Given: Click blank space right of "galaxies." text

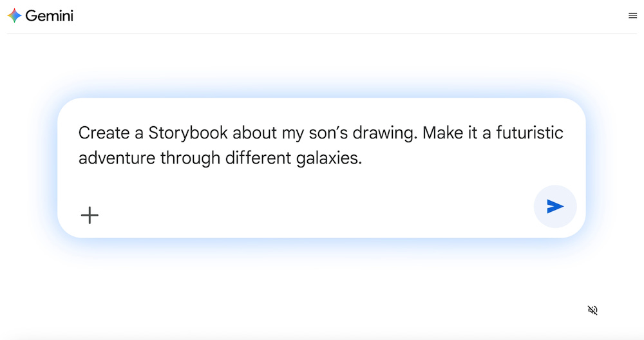Looking at the screenshot, I should (464, 158).
